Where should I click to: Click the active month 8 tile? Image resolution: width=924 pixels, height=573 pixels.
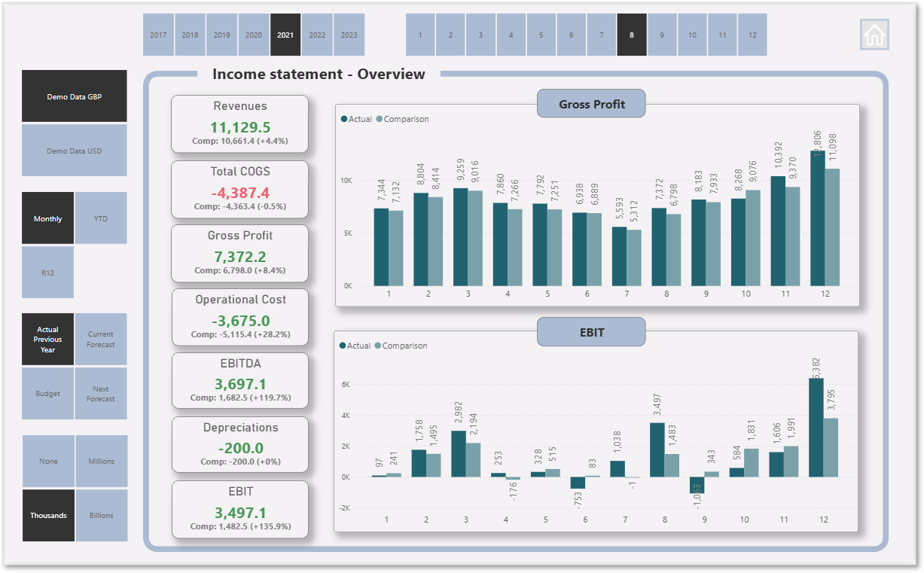(632, 35)
